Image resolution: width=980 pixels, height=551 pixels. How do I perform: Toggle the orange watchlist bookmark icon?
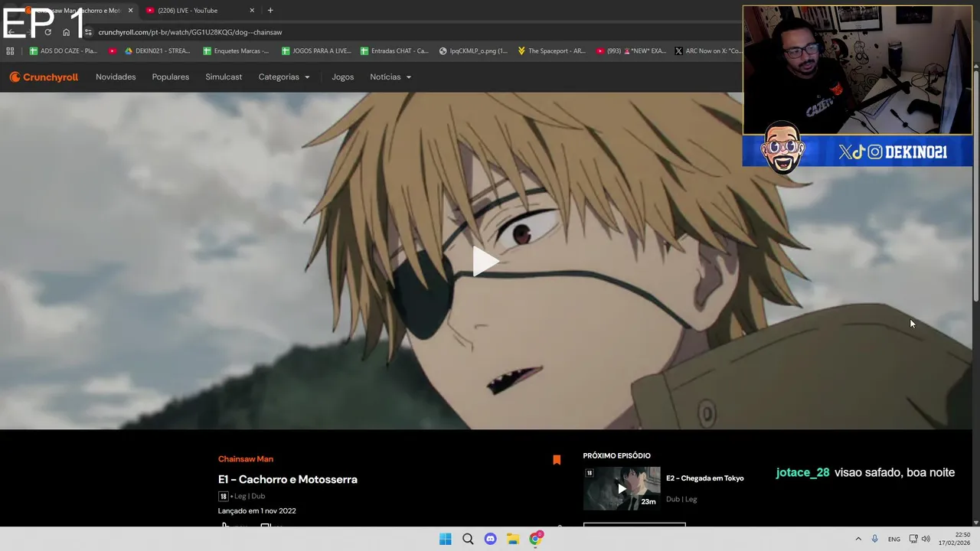[557, 460]
